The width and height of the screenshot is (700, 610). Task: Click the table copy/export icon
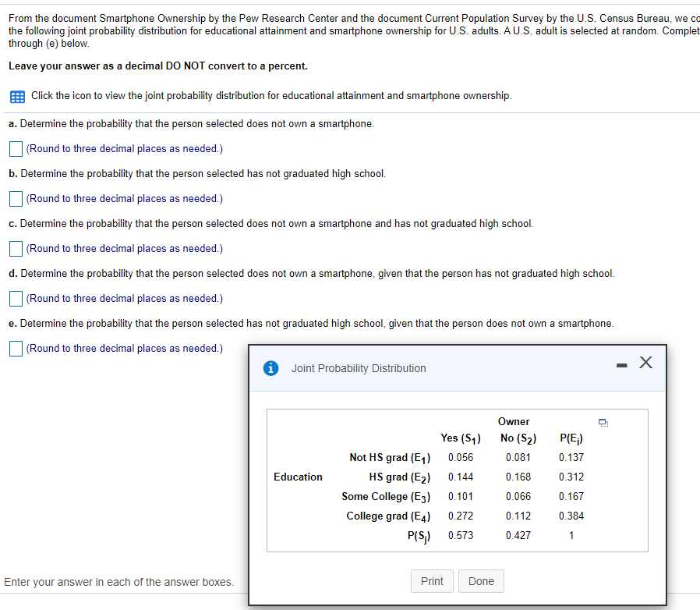(x=603, y=422)
